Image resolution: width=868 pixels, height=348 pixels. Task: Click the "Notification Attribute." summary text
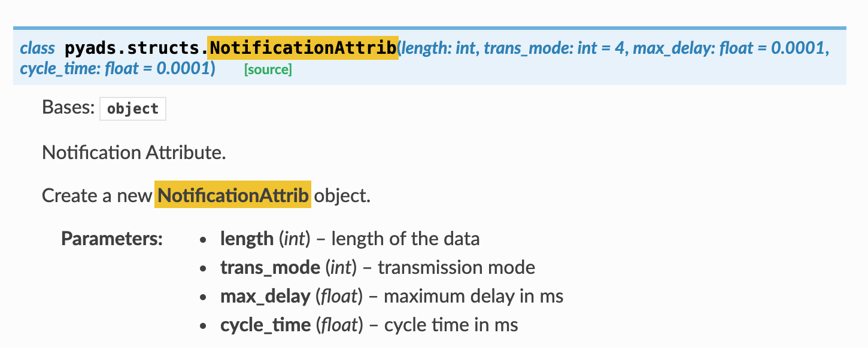[x=134, y=152]
